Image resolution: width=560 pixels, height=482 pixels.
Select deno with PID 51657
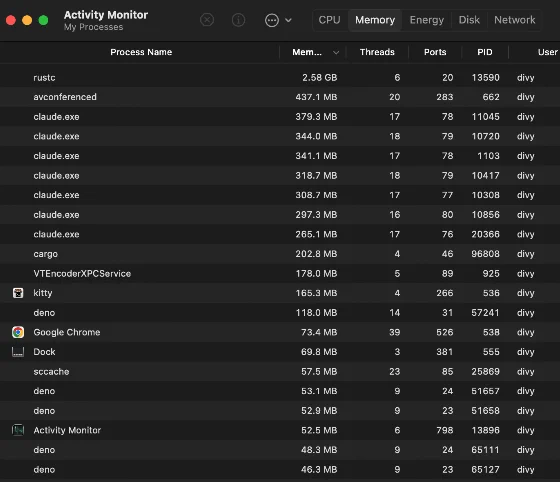pos(280,391)
